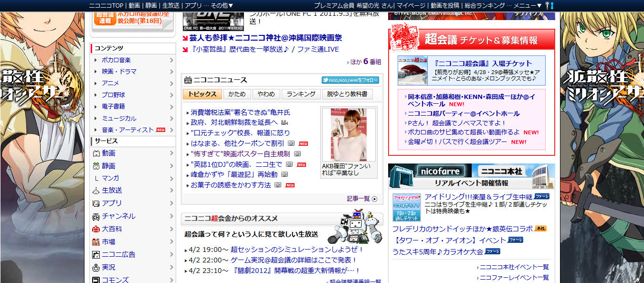Image resolution: width=644 pixels, height=283 pixels.
Task: Open the その他▼ dropdown in top bar
Action: click(222, 5)
